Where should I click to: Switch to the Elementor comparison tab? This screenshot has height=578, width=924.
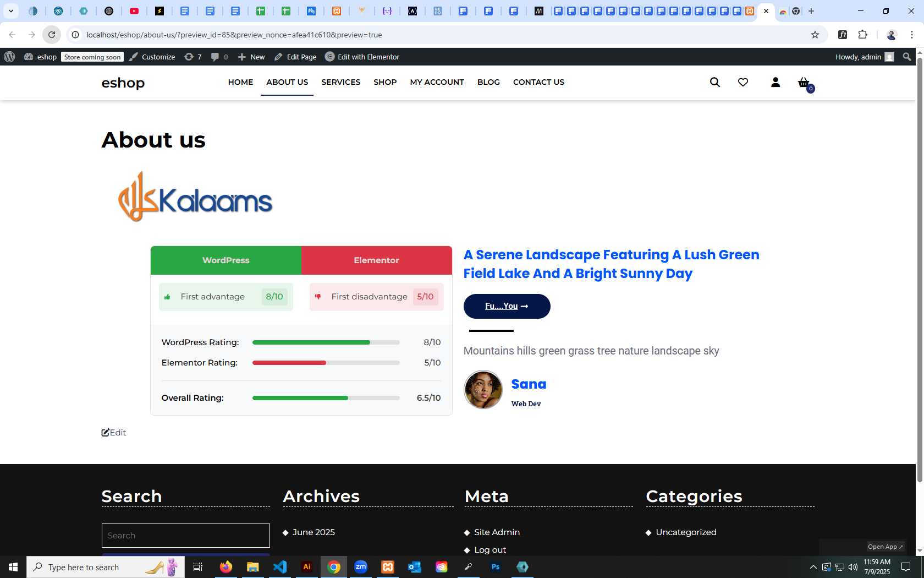[x=377, y=260]
